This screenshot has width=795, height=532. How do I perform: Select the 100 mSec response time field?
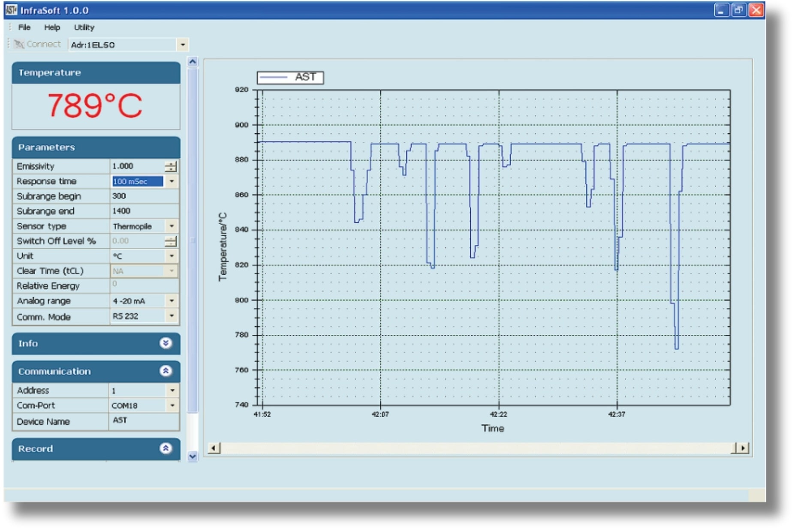pos(138,181)
